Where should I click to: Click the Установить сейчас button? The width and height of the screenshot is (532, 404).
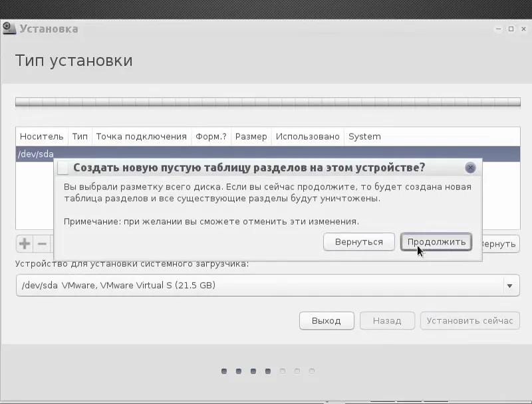470,321
